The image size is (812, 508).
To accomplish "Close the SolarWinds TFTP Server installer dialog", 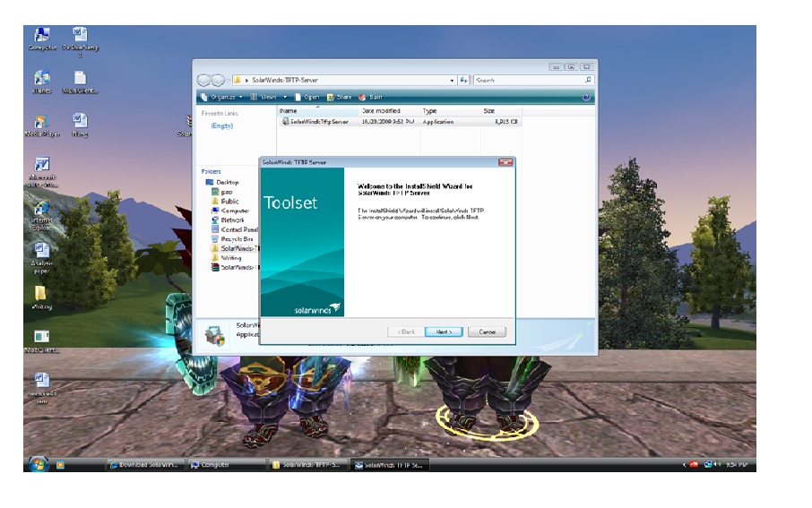I will tap(505, 162).
